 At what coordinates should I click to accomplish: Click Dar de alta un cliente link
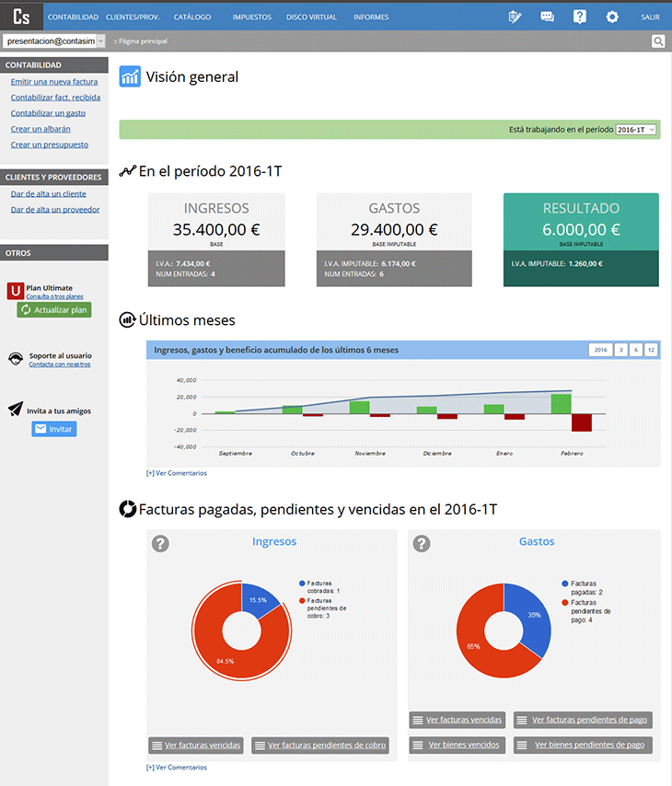pos(49,193)
